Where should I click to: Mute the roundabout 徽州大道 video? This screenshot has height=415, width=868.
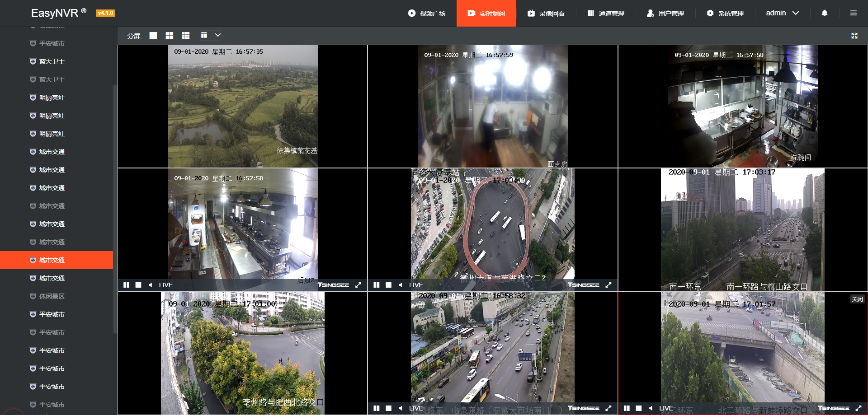coord(401,285)
